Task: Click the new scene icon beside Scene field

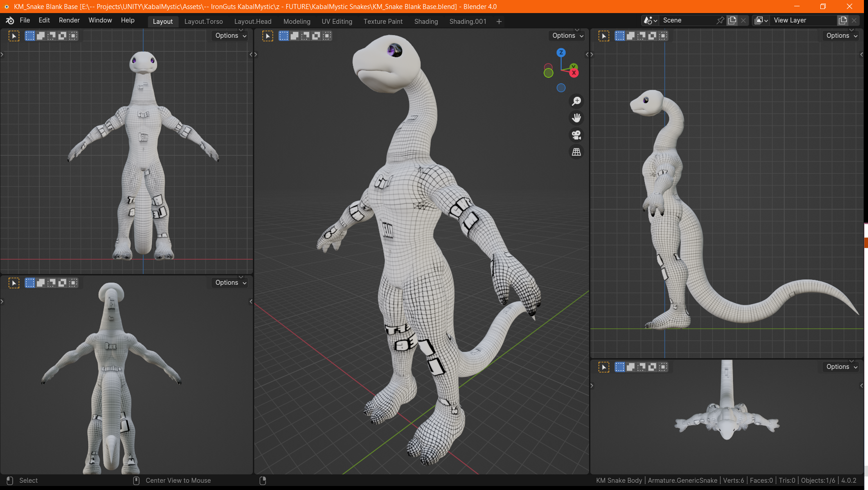Action: pyautogui.click(x=732, y=20)
